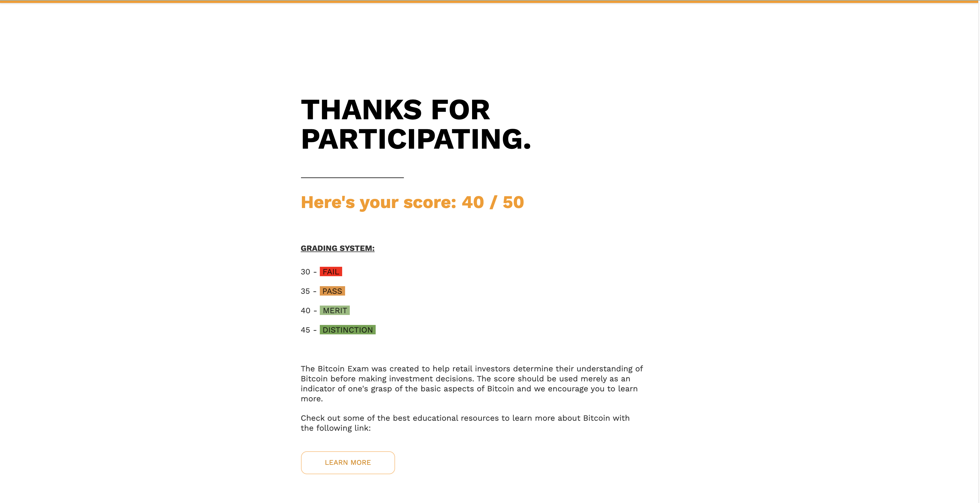
Task: Click the educational resources paragraph
Action: pyautogui.click(x=465, y=423)
